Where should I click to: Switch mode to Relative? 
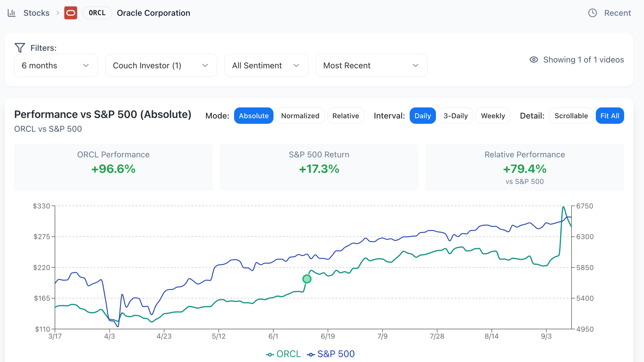pos(345,116)
